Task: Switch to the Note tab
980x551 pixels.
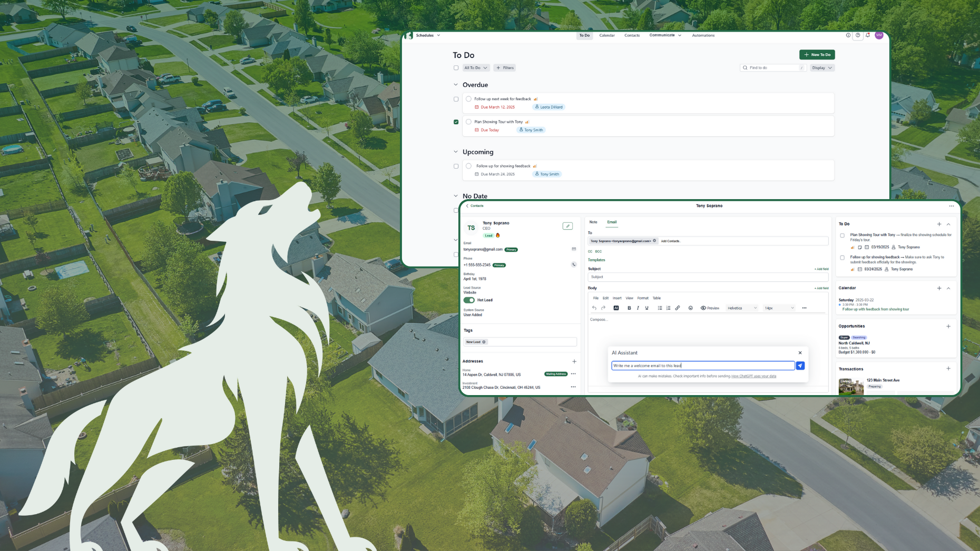Action: pyautogui.click(x=593, y=222)
